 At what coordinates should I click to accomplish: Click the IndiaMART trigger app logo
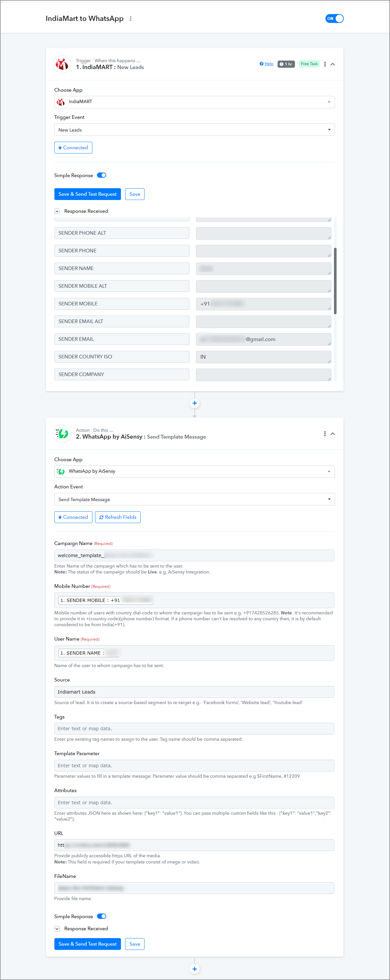coord(62,64)
